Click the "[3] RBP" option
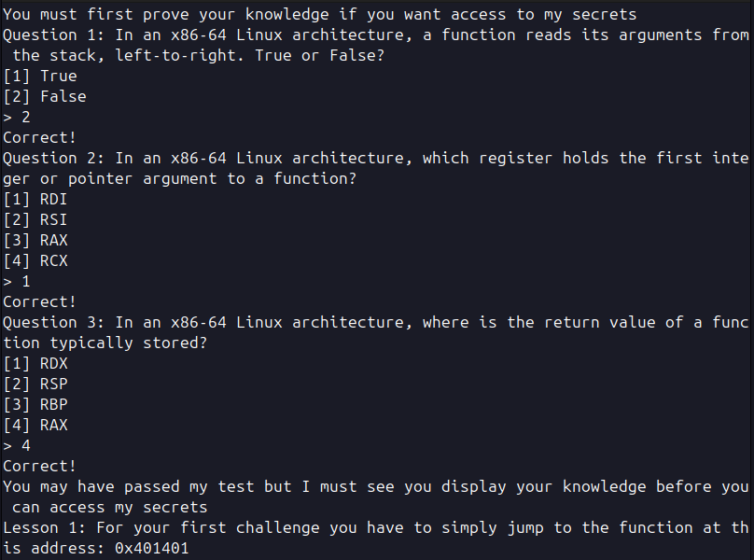Screen dimensions: 754x560 click(35, 404)
